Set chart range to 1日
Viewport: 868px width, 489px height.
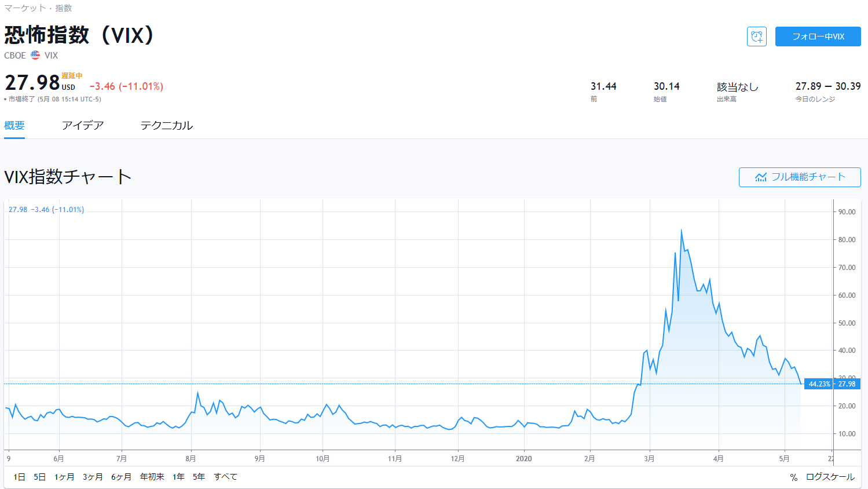click(19, 477)
